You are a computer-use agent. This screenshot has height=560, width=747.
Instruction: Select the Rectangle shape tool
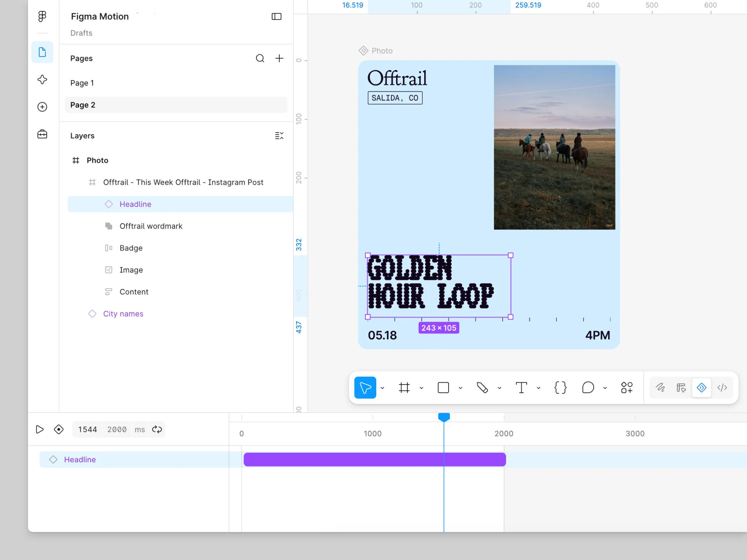443,388
